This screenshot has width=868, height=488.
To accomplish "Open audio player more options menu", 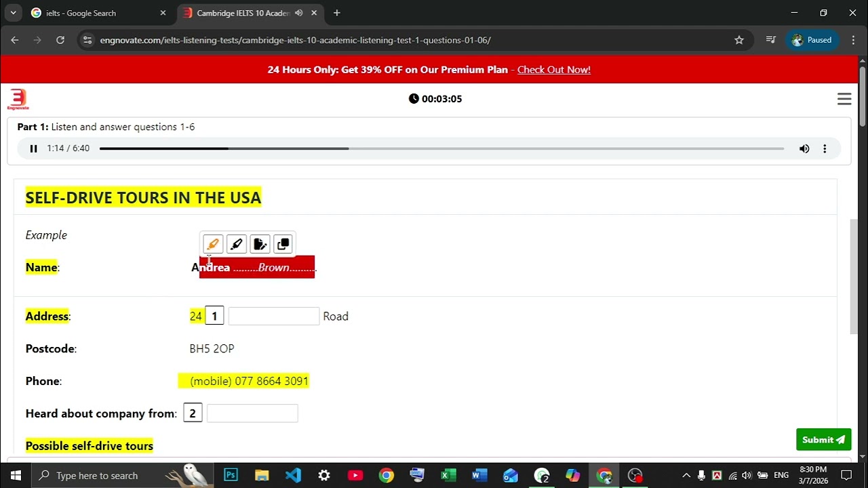I will pos(825,148).
